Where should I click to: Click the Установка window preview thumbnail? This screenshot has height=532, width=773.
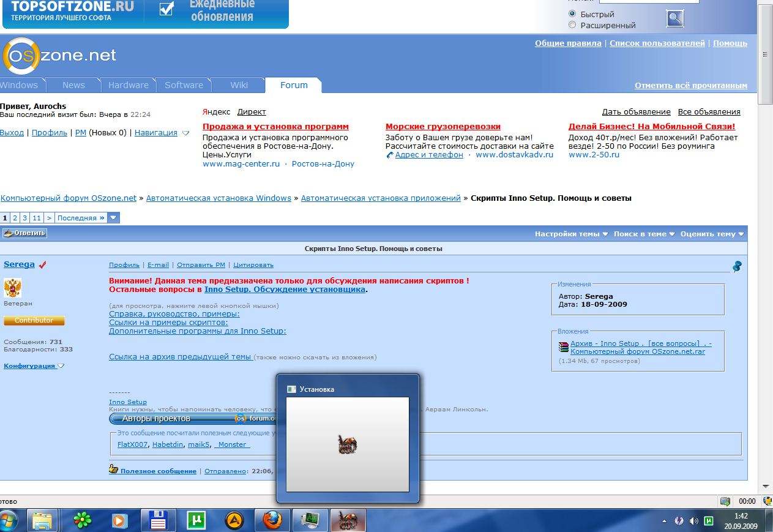point(347,444)
